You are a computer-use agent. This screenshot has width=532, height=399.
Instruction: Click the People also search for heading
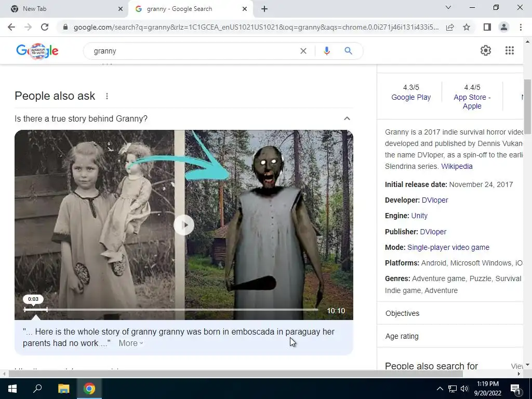pos(431,366)
